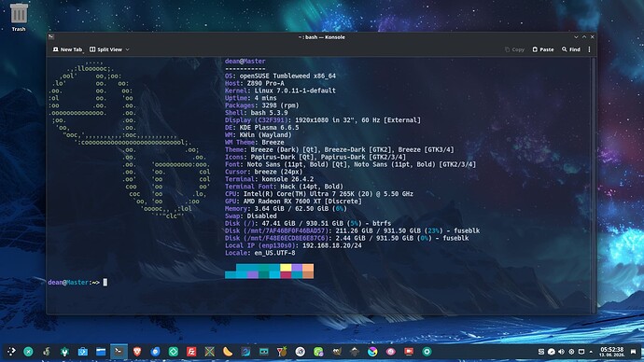Open the pink eye taskbar icon

click(x=390, y=352)
